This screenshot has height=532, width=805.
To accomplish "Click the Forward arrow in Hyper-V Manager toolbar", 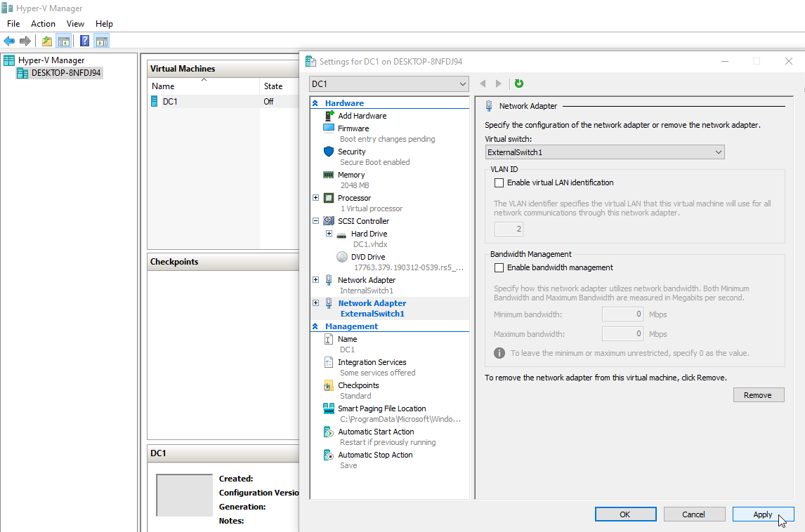I will point(25,41).
